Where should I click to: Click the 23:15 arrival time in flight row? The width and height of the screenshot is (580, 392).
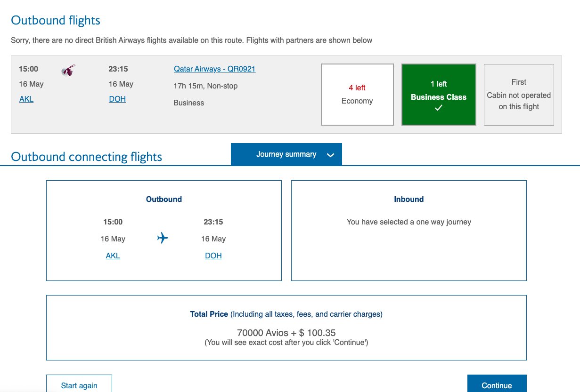[x=118, y=69]
